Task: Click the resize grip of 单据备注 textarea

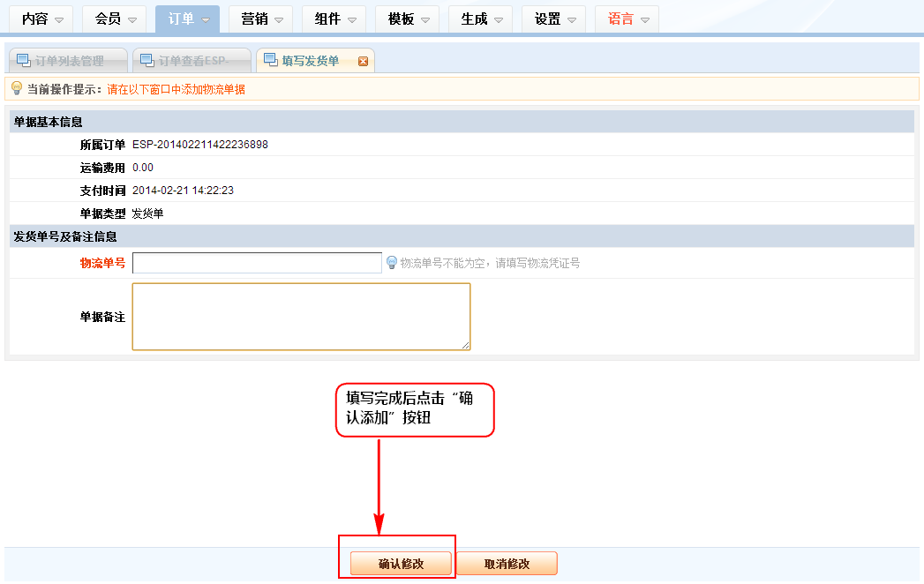Action: (x=465, y=345)
